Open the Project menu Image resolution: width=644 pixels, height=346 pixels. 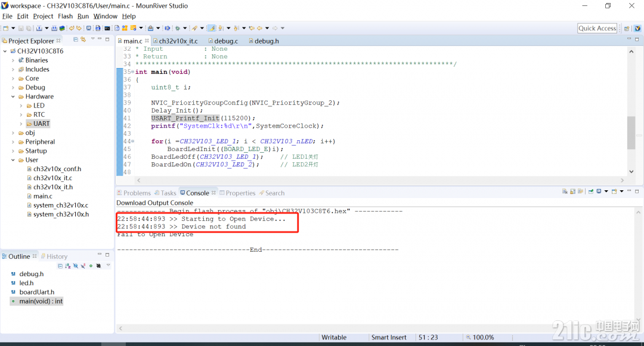point(43,16)
